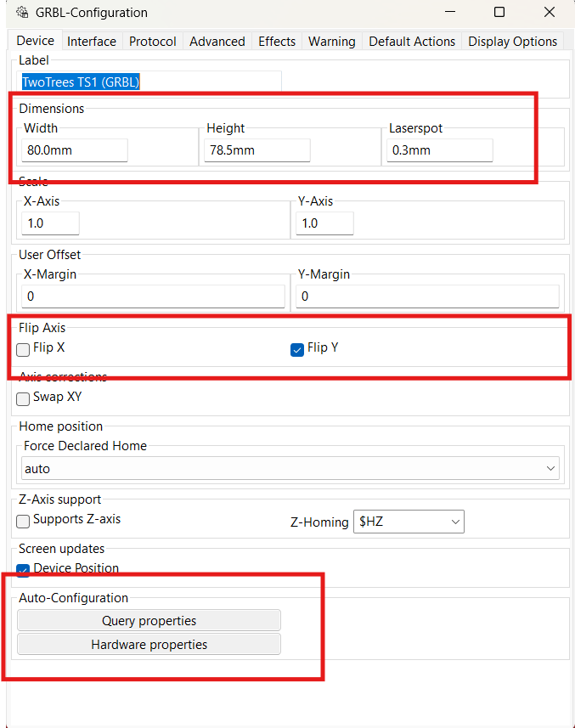Go to the Effects tab
575x728 pixels.
tap(277, 42)
